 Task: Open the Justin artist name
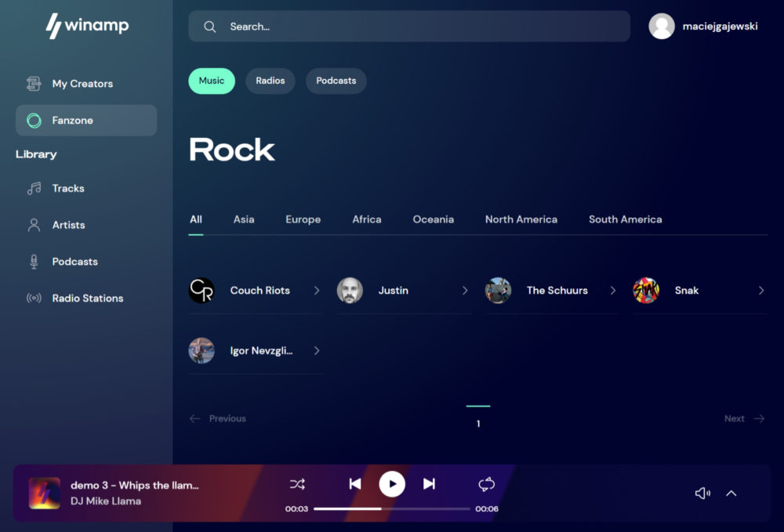pyautogui.click(x=394, y=290)
